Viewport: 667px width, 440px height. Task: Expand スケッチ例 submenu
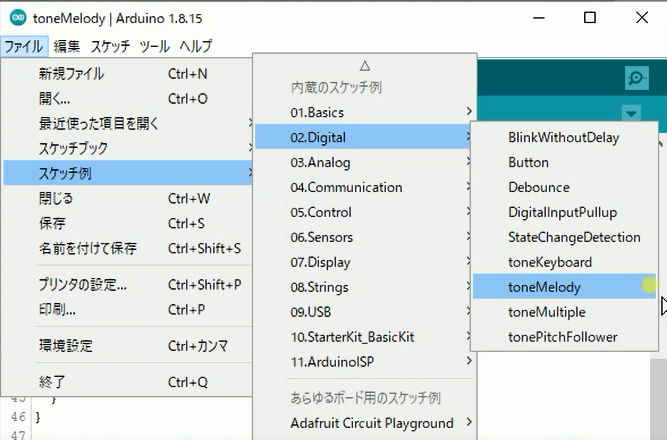point(128,173)
